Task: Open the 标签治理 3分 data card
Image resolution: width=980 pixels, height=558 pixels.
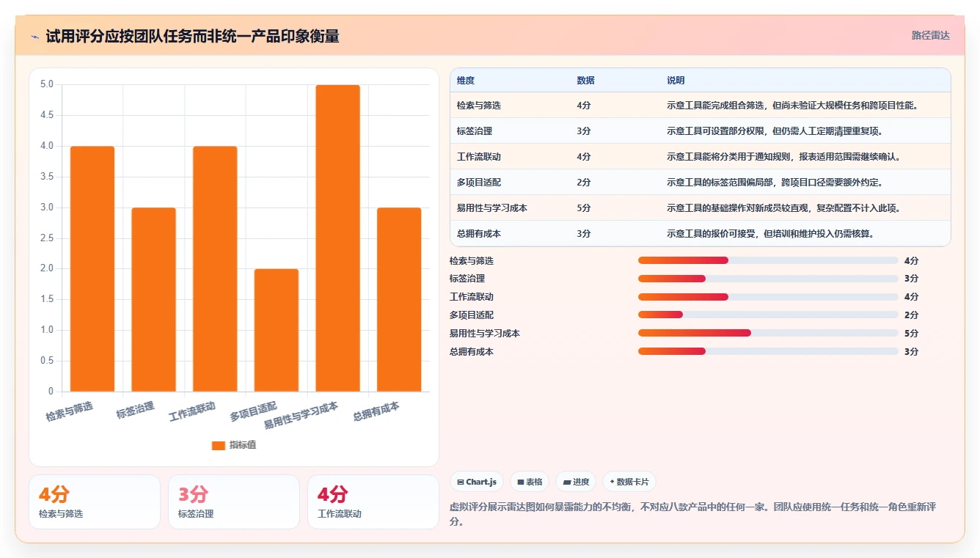Action: tap(234, 502)
